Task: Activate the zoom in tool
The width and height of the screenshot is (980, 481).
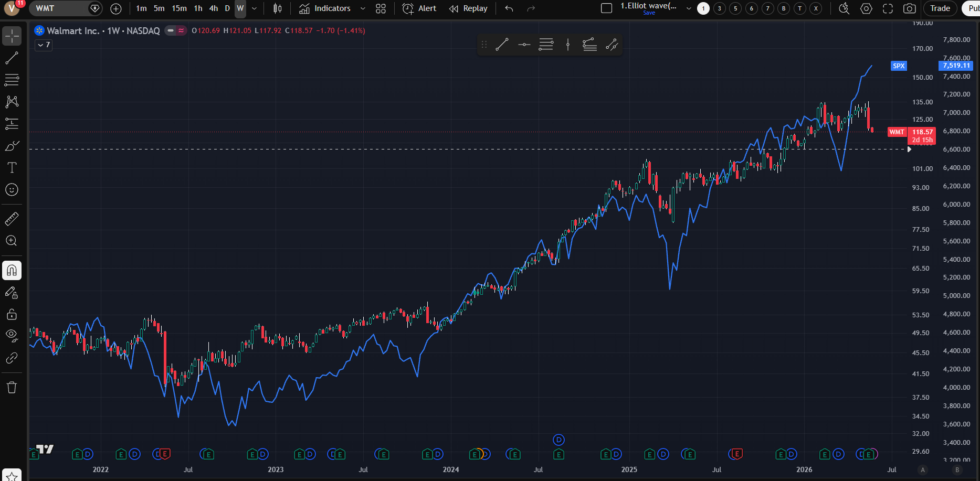Action: tap(12, 241)
